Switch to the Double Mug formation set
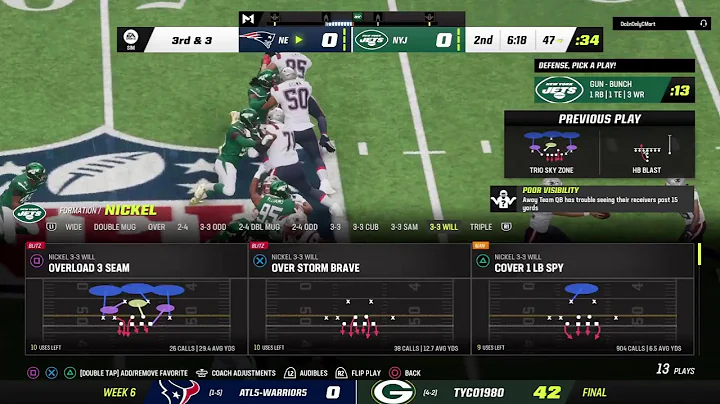 pos(115,227)
